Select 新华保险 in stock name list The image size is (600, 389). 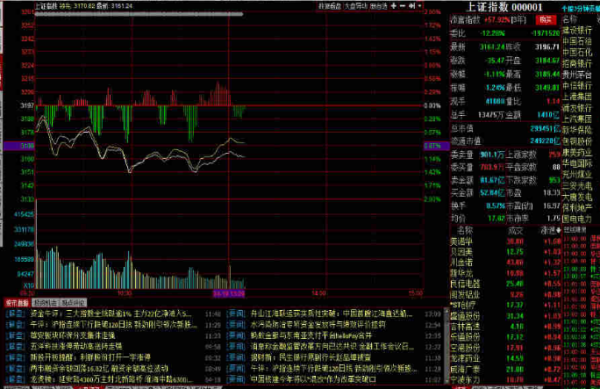[577, 130]
